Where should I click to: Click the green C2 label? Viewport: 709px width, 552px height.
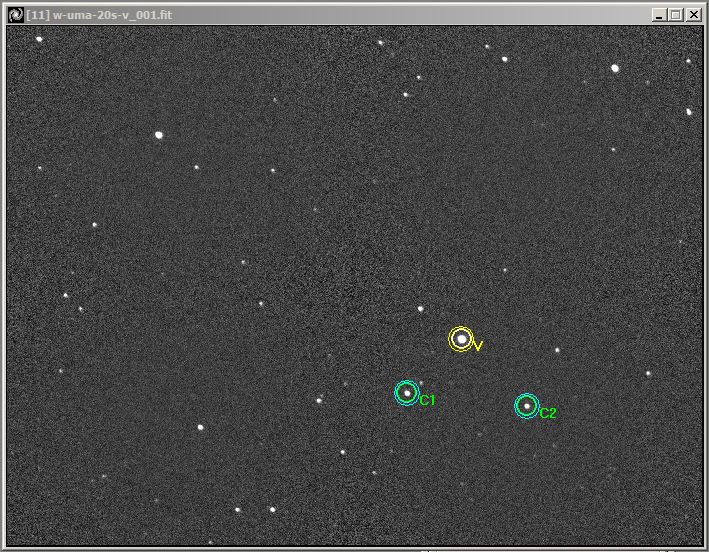548,413
